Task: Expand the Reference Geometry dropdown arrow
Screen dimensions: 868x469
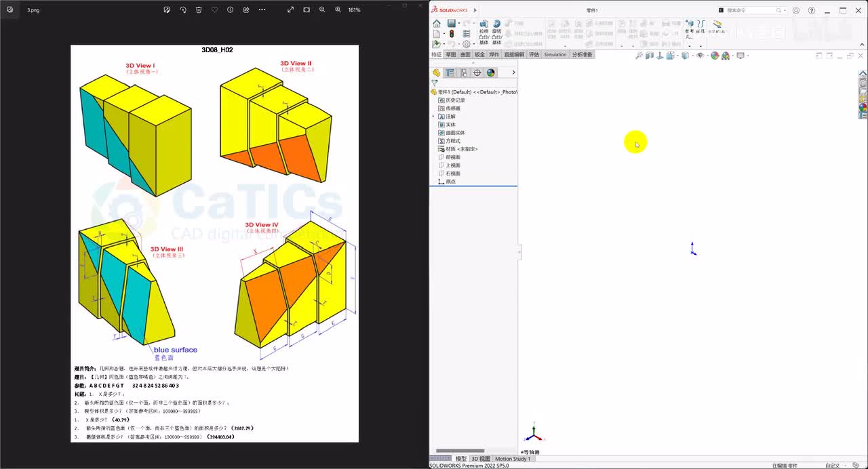Action: [x=690, y=45]
